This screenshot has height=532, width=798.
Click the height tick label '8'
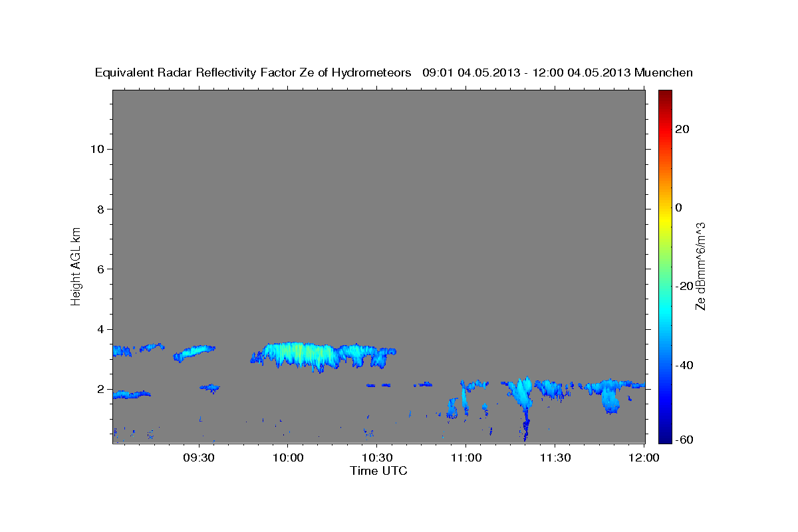[x=100, y=209]
